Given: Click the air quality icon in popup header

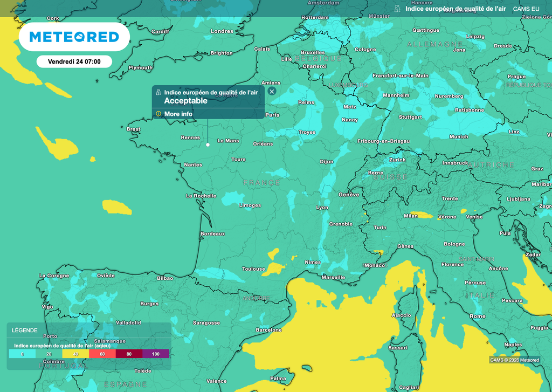Looking at the screenshot, I should click(158, 93).
